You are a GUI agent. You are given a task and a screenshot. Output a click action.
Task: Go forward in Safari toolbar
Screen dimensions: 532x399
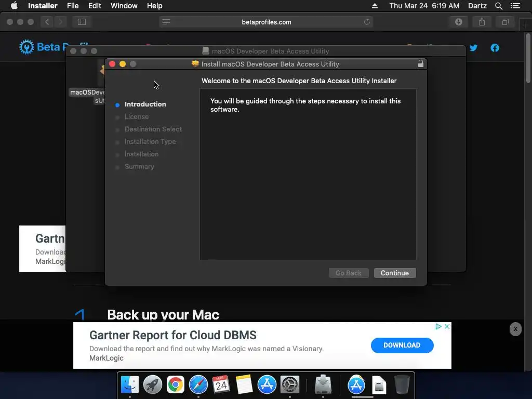(60, 22)
